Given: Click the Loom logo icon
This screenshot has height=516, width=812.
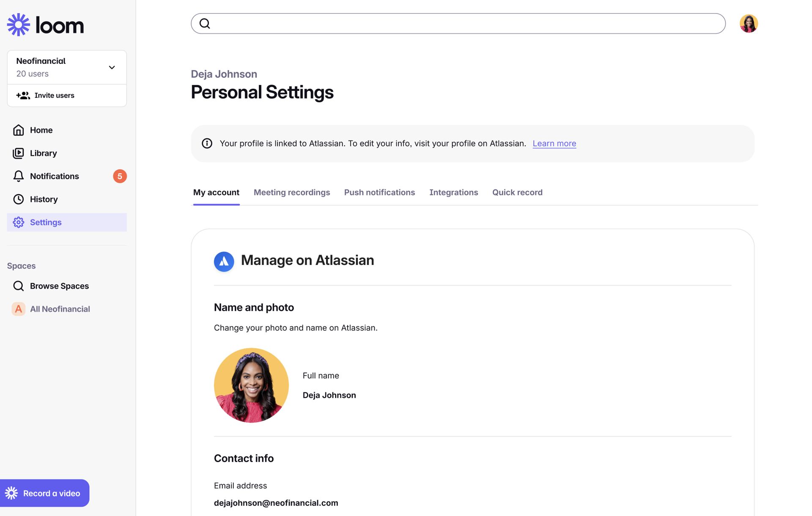Looking at the screenshot, I should pos(19,25).
